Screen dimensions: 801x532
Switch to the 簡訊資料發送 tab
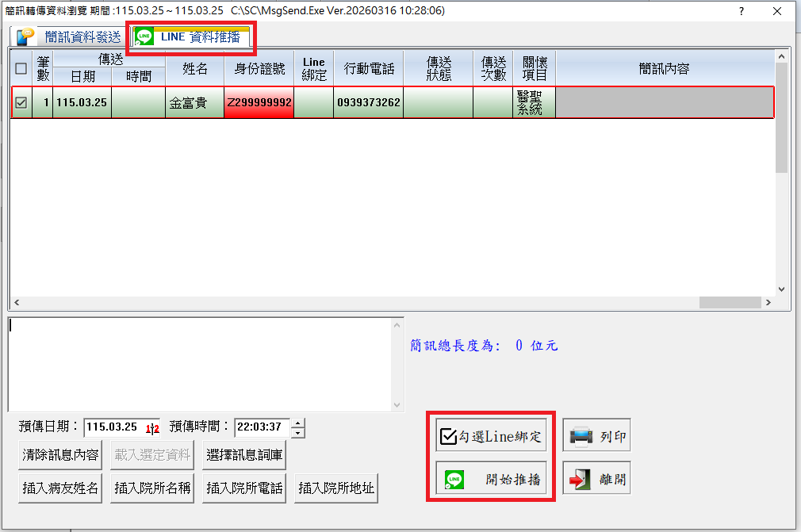82,37
